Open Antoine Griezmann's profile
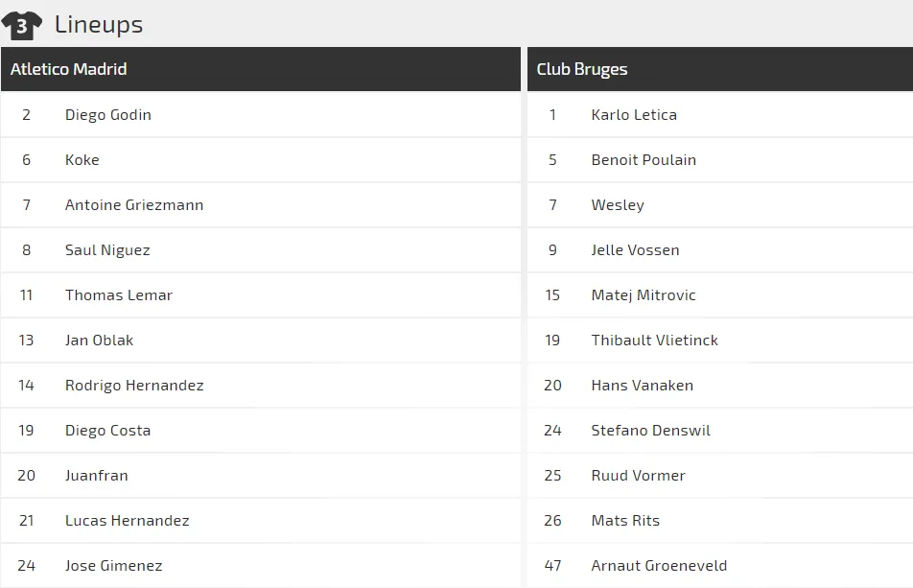913x588 pixels. tap(134, 204)
